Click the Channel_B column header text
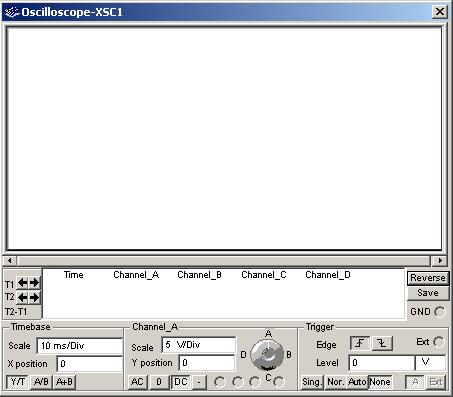The height and width of the screenshot is (397, 453). 199,275
